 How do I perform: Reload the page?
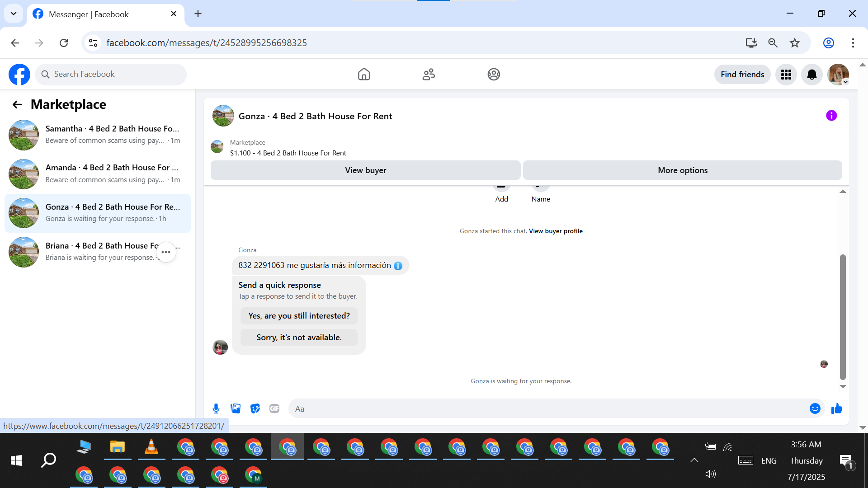pos(64,43)
